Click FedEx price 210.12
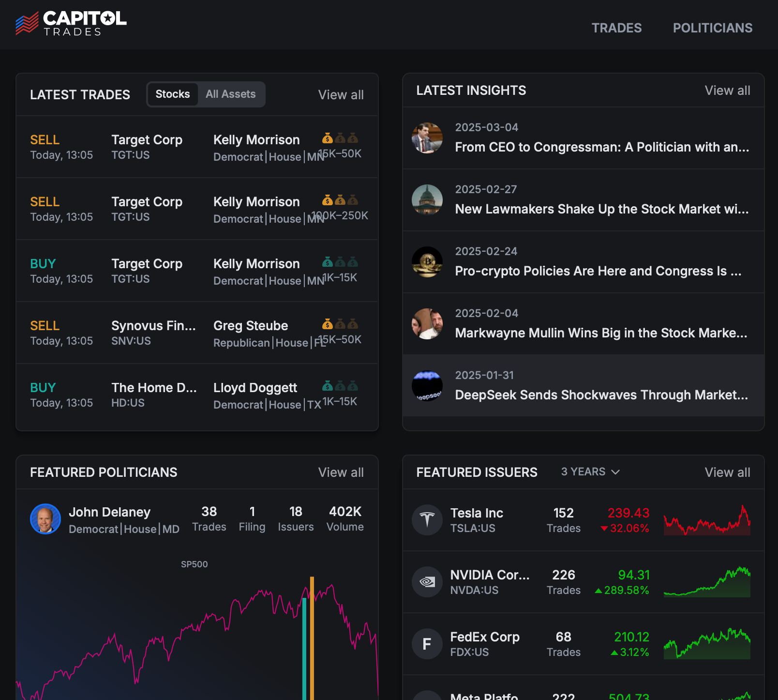 (631, 637)
